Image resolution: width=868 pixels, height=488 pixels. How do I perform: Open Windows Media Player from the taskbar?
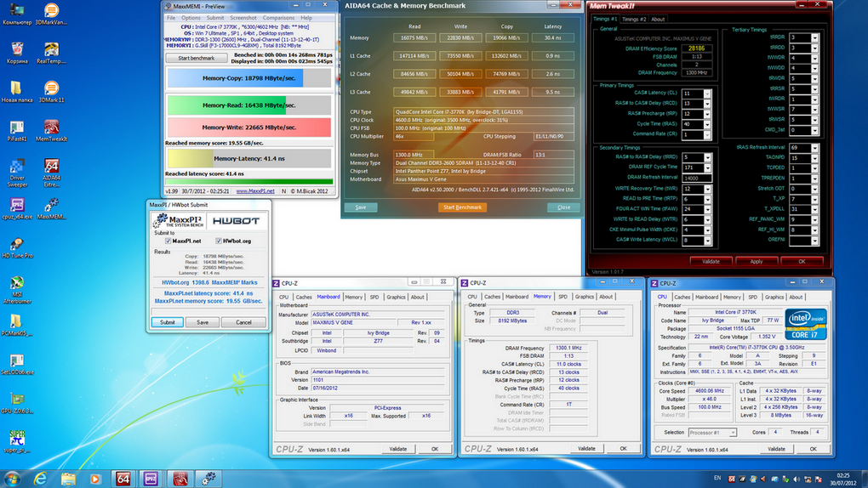94,479
